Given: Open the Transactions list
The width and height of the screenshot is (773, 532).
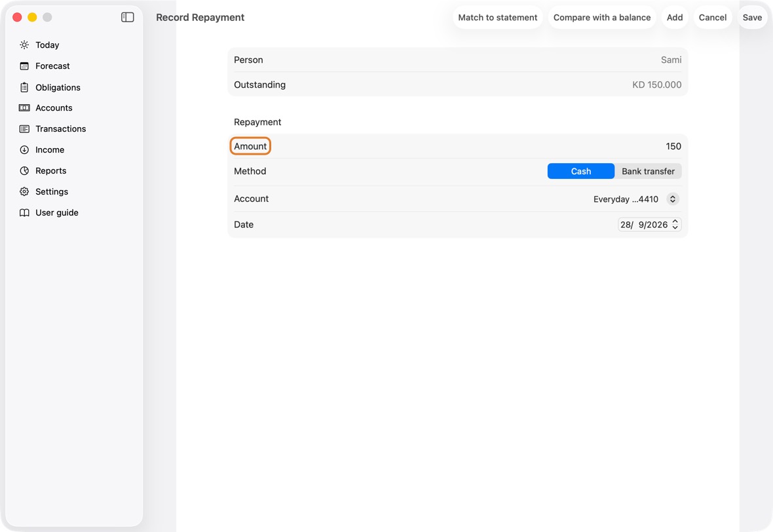Looking at the screenshot, I should click(x=61, y=128).
